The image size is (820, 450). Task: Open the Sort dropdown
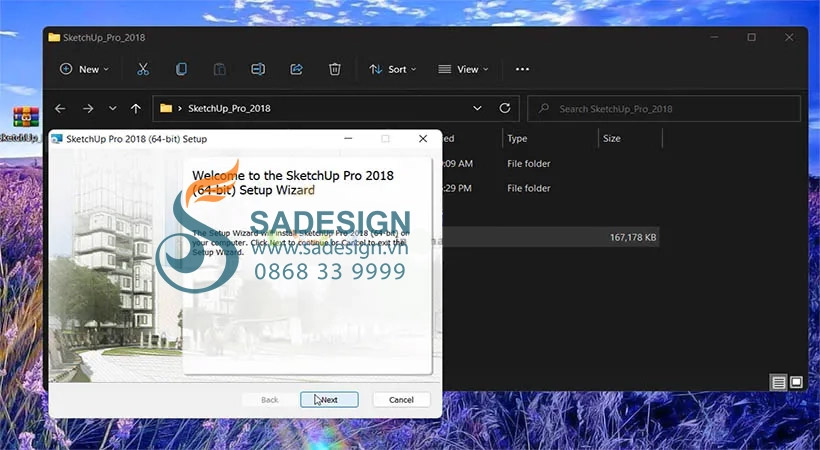pyautogui.click(x=392, y=69)
